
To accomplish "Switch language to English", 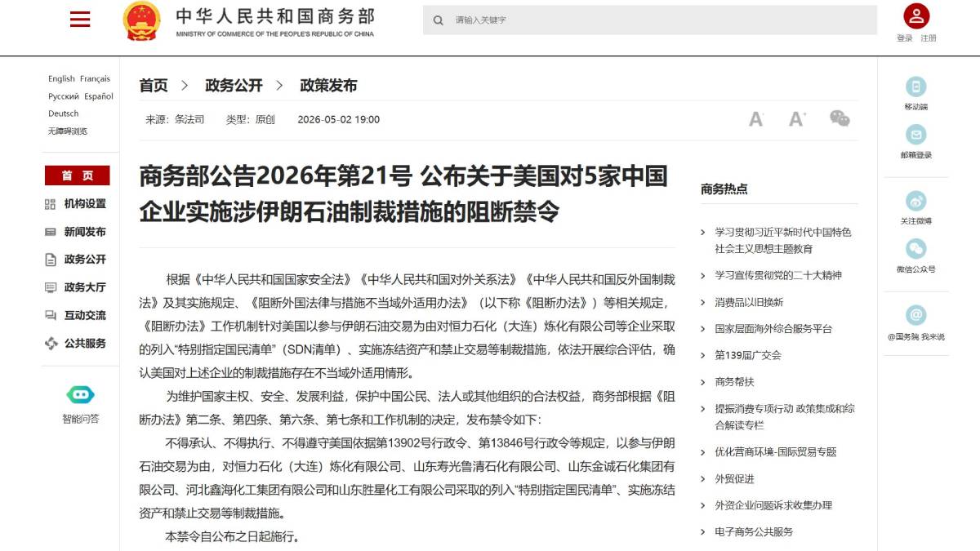I will tap(61, 79).
